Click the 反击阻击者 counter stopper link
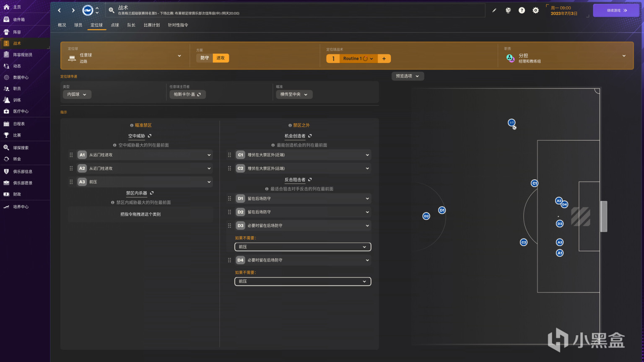The width and height of the screenshot is (644, 362). (298, 180)
